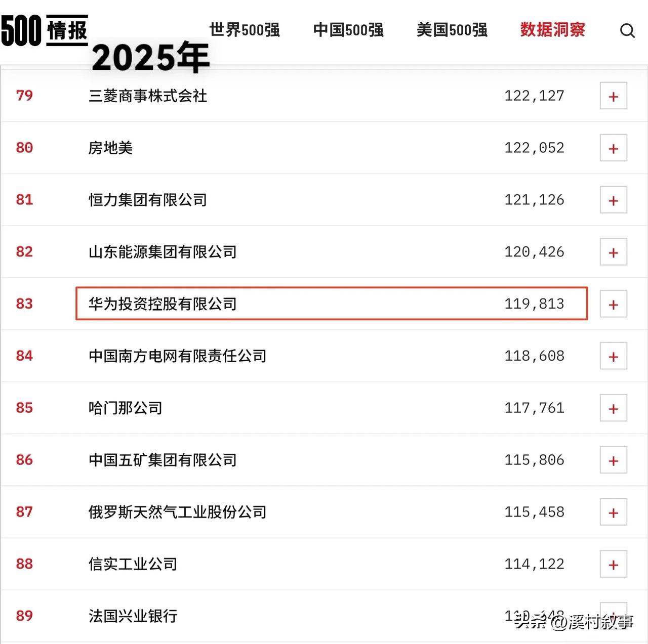Click rank number 86 row
The height and width of the screenshot is (644, 648).
click(x=24, y=460)
